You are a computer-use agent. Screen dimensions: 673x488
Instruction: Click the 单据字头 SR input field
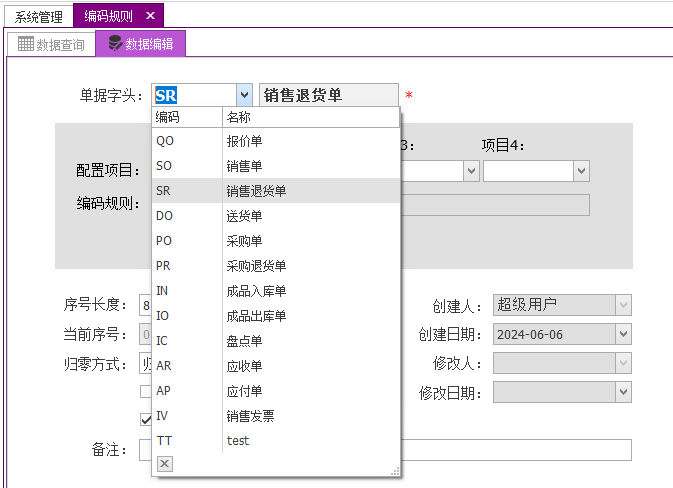(194, 95)
